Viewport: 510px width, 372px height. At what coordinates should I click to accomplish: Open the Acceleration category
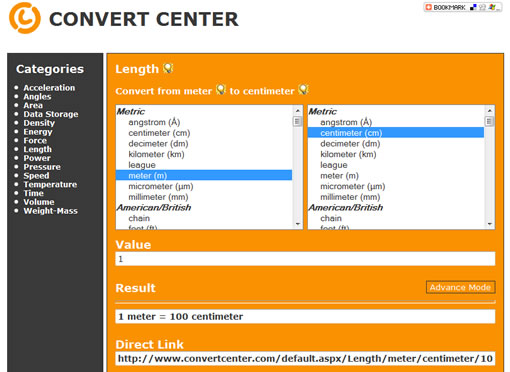click(x=49, y=88)
